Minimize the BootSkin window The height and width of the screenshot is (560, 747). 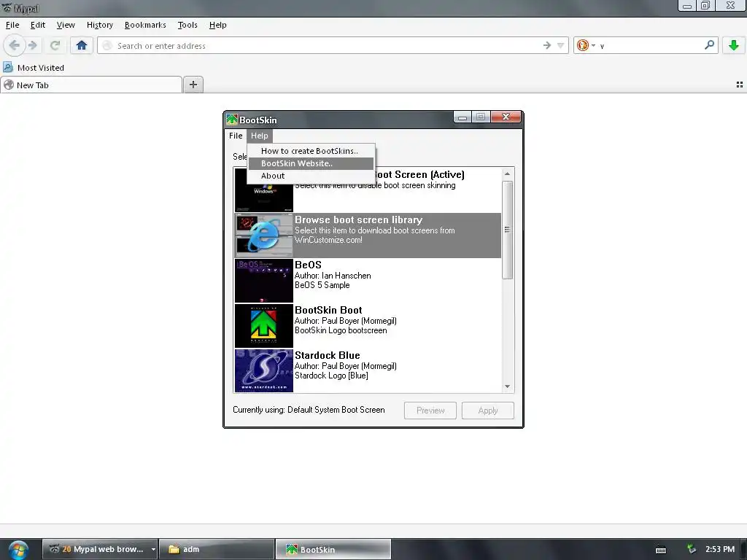[x=462, y=117]
